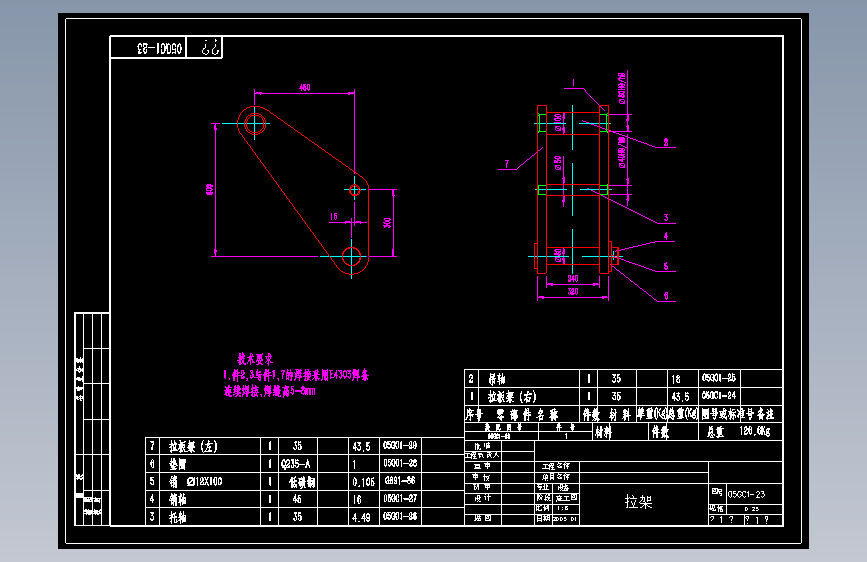Click diameter label "Ø50" on middle of front view

(x=558, y=163)
